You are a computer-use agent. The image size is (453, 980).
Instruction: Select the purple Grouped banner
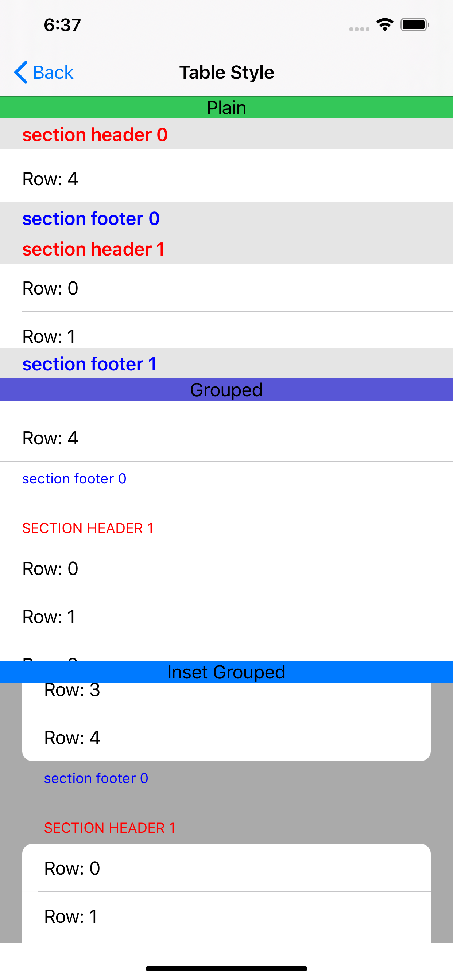coord(226,390)
